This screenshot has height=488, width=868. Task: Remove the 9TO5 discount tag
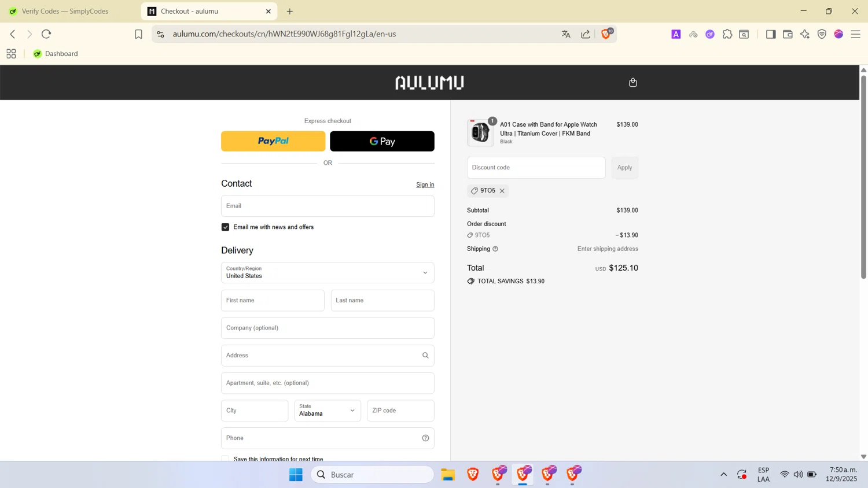point(502,191)
